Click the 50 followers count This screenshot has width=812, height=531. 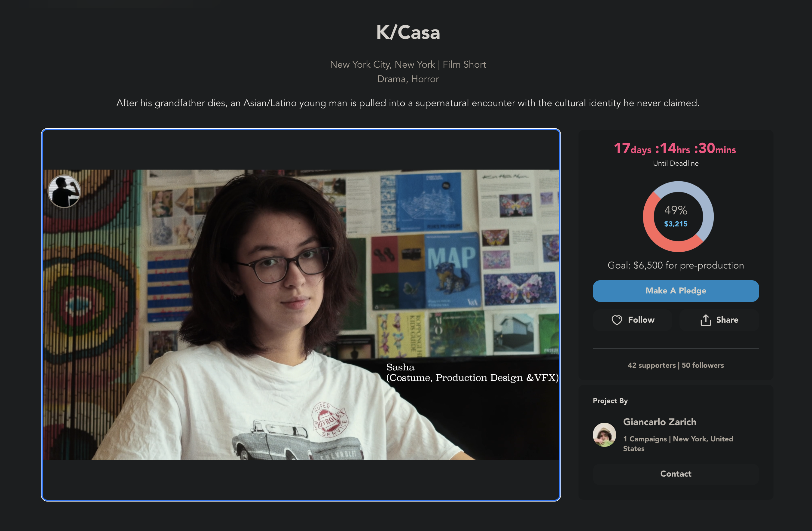703,365
